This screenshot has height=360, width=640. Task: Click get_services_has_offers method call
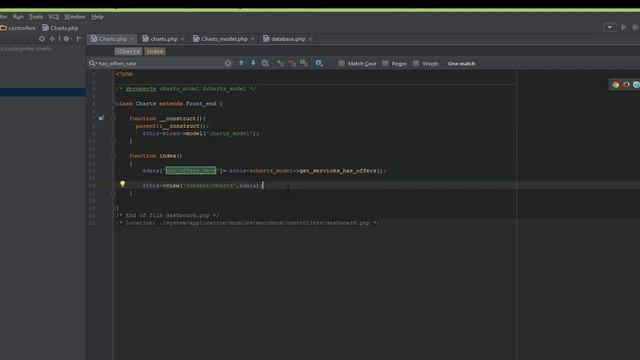pyautogui.click(x=338, y=171)
